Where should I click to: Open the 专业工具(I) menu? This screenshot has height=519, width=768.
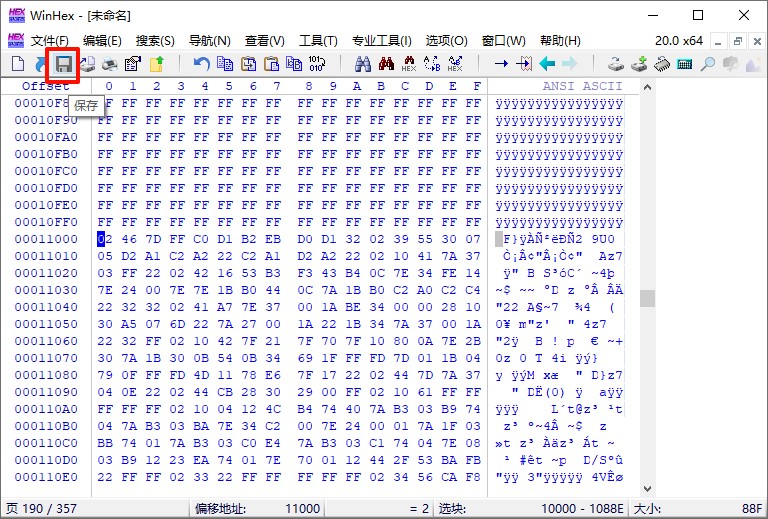pos(382,41)
